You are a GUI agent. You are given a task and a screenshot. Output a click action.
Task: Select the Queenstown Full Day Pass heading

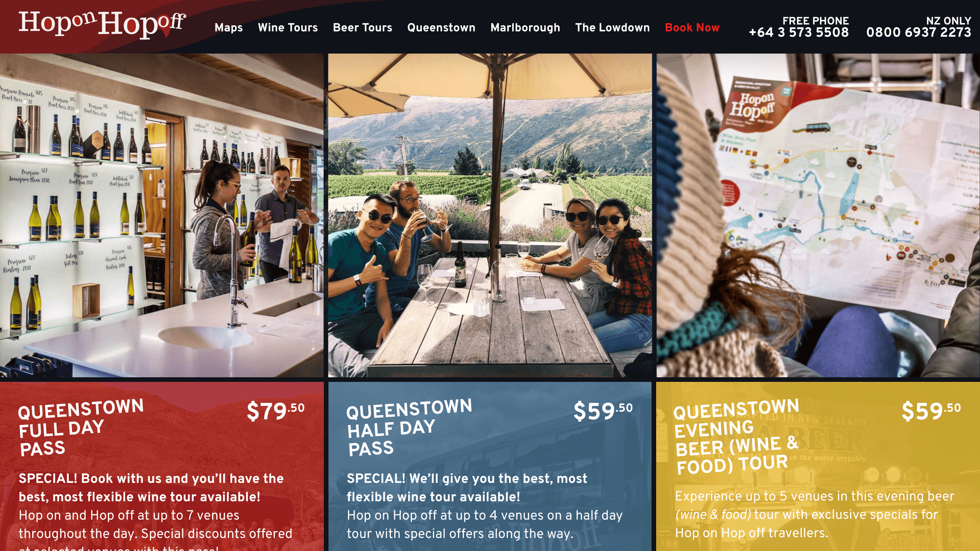[x=81, y=428]
